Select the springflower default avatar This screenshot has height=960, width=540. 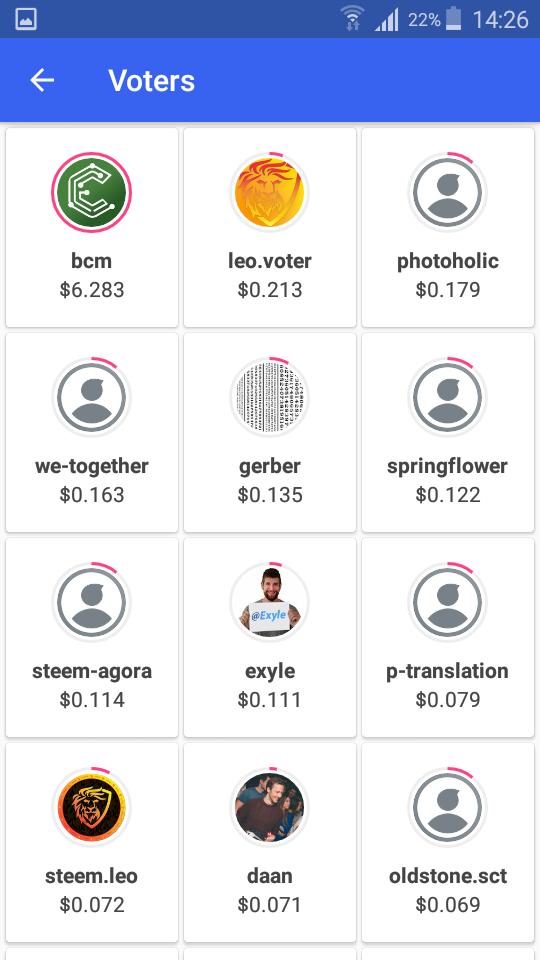point(448,397)
